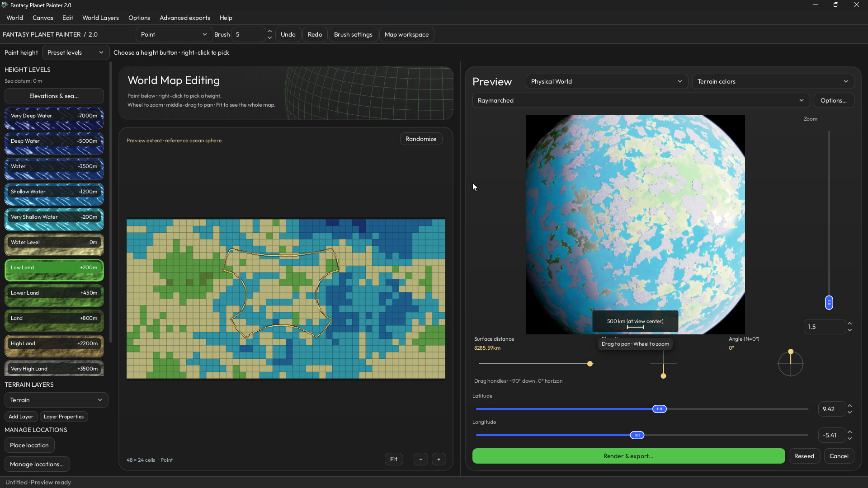Viewport: 868px width, 488px height.
Task: Open preview Options... button
Action: point(834,100)
